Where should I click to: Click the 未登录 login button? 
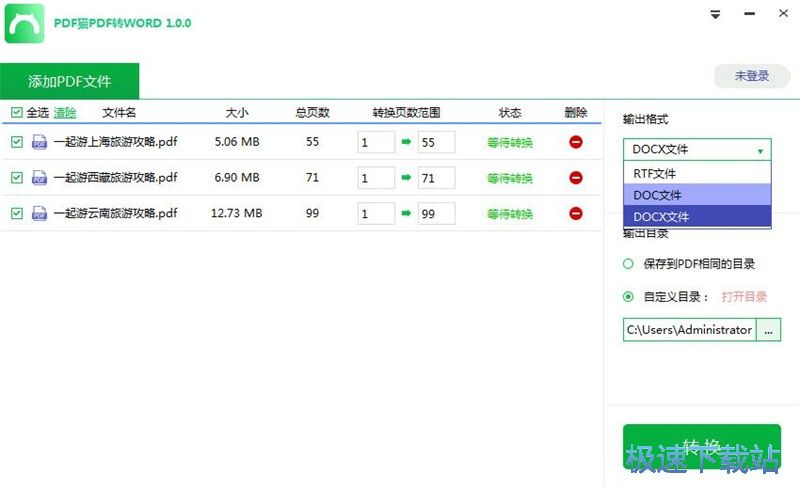[x=751, y=76]
